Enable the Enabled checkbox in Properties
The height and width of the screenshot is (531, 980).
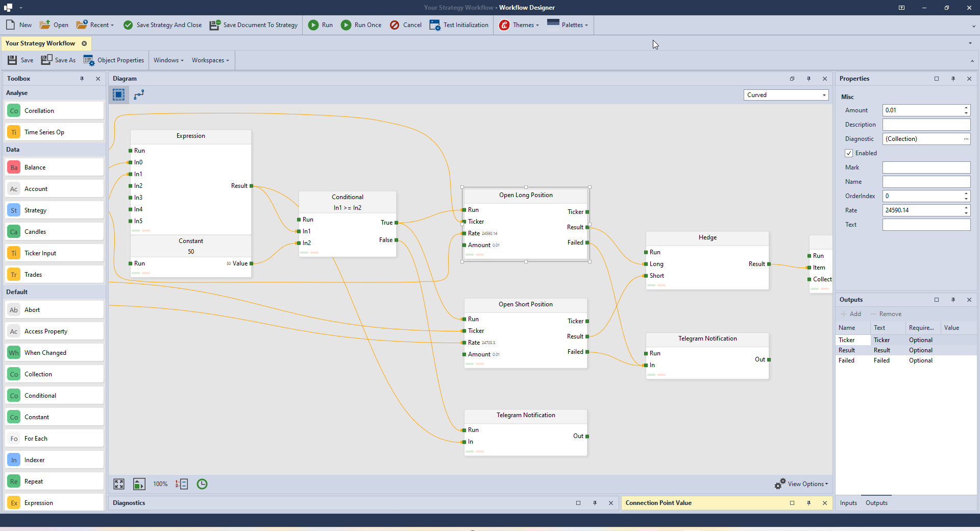(848, 153)
